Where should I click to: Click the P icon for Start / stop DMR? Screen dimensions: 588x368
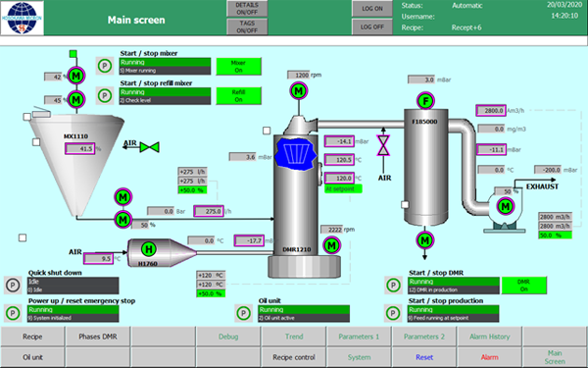point(393,286)
